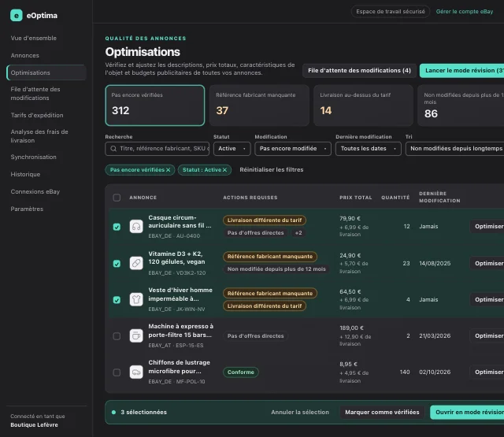Click the 'Conforme' status badge
This screenshot has width=504, height=437.
click(241, 372)
